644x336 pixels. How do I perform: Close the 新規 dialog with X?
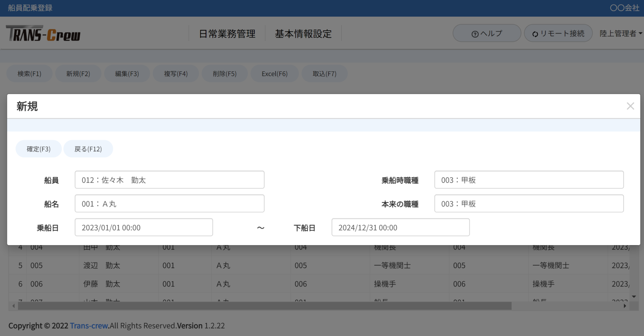point(630,106)
